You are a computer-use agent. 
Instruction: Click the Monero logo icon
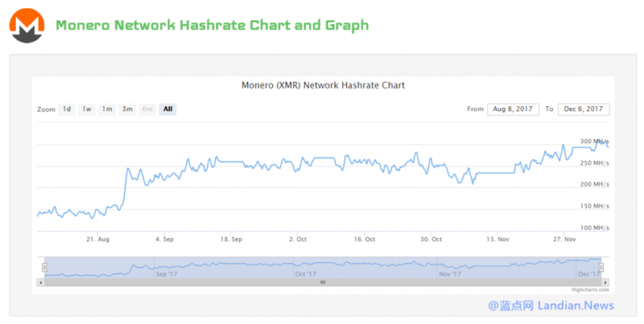pyautogui.click(x=27, y=26)
